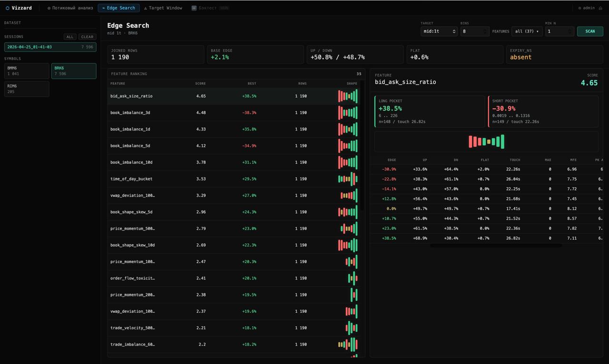This screenshot has height=364, width=609.
Task: Click the Vizzard logo icon
Action: pyautogui.click(x=8, y=8)
